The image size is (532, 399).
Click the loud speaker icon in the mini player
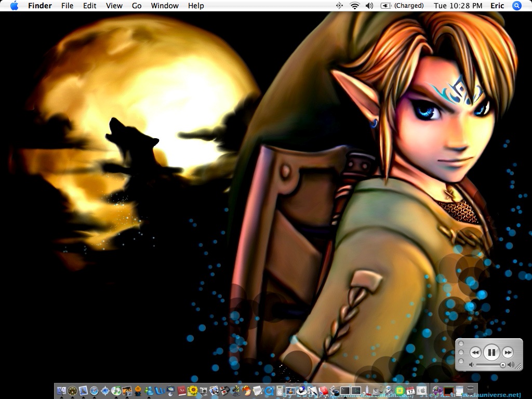point(510,365)
